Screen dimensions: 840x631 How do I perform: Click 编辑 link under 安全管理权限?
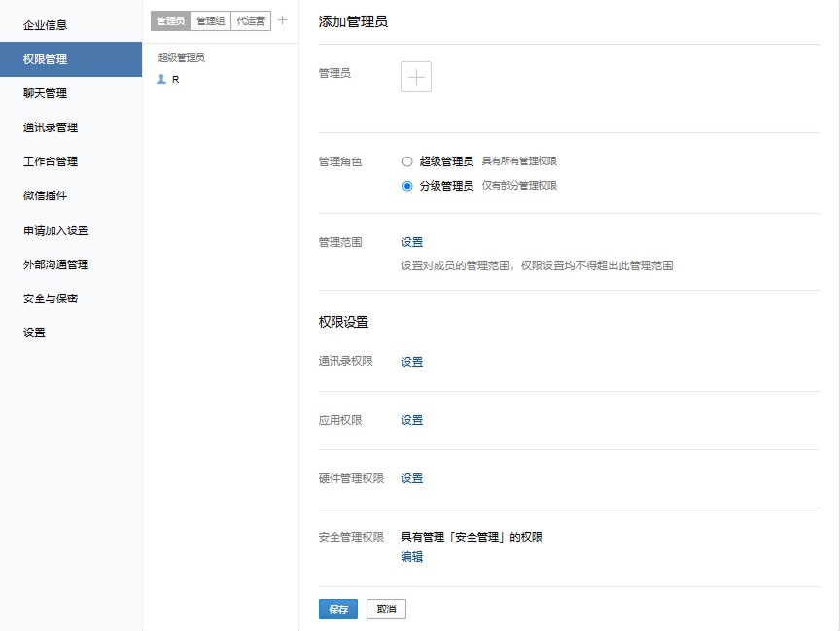click(x=412, y=557)
